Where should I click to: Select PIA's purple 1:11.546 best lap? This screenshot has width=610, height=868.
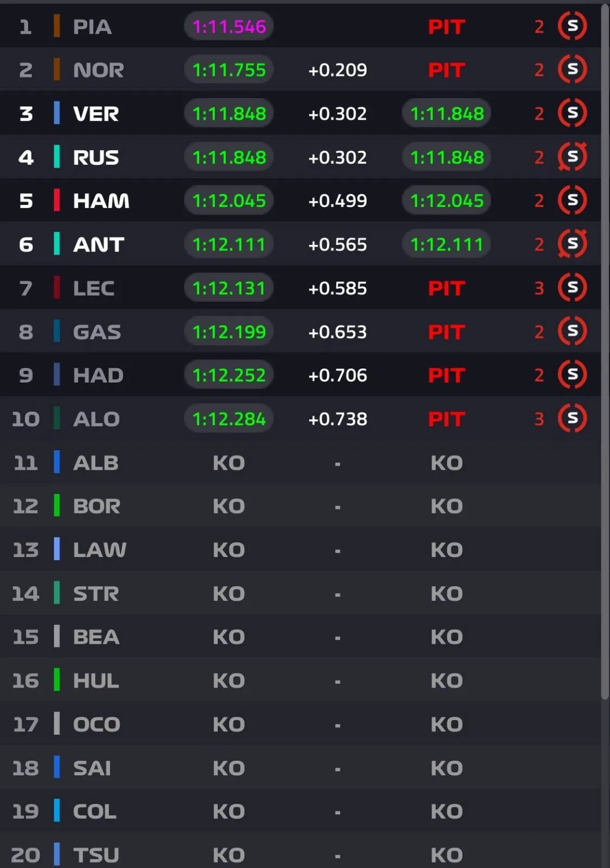click(x=229, y=26)
